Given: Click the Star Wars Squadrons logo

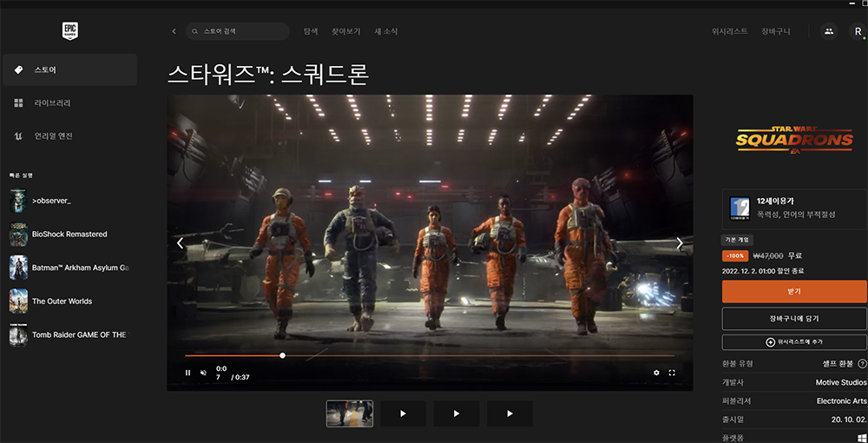Looking at the screenshot, I should pyautogui.click(x=794, y=140).
